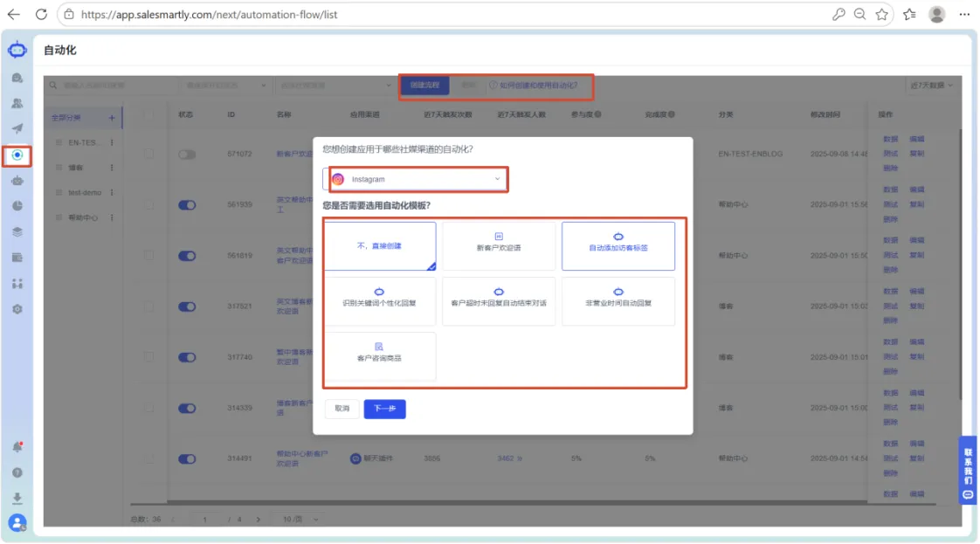Open the first filter dropdown beside search box

tap(225, 86)
